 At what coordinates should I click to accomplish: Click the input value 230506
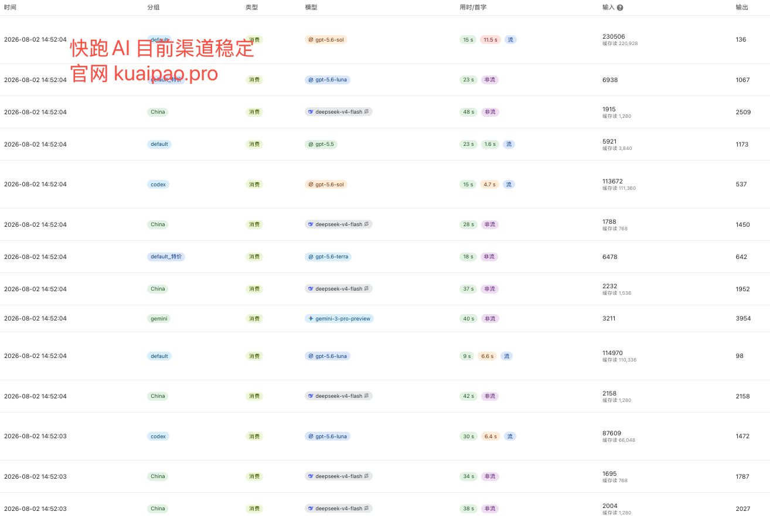[x=614, y=36]
